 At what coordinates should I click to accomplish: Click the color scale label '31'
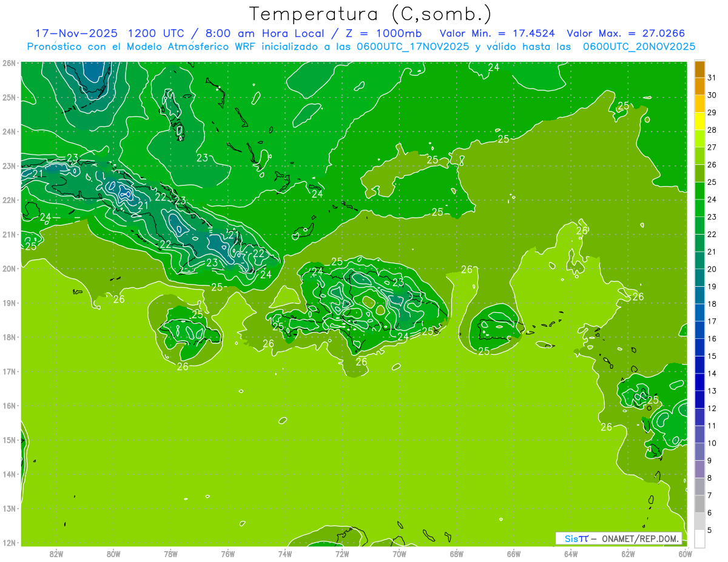[x=712, y=78]
